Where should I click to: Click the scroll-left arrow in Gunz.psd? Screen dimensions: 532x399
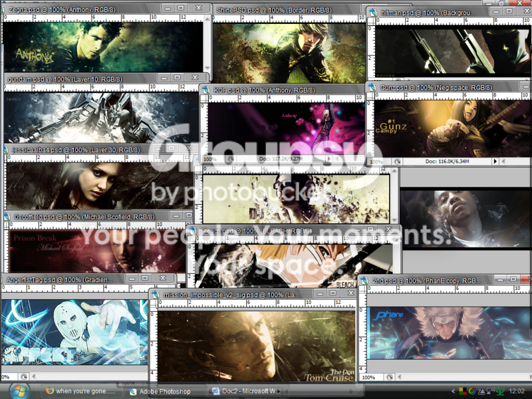pos(503,162)
